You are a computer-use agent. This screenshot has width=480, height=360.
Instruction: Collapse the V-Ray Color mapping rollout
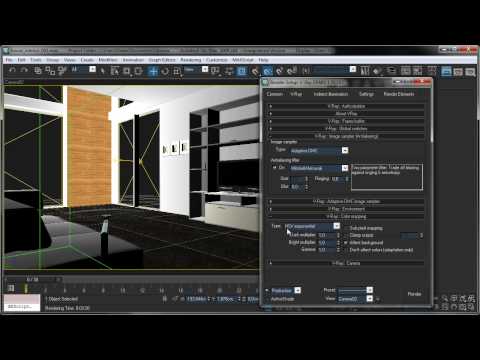pos(346,217)
